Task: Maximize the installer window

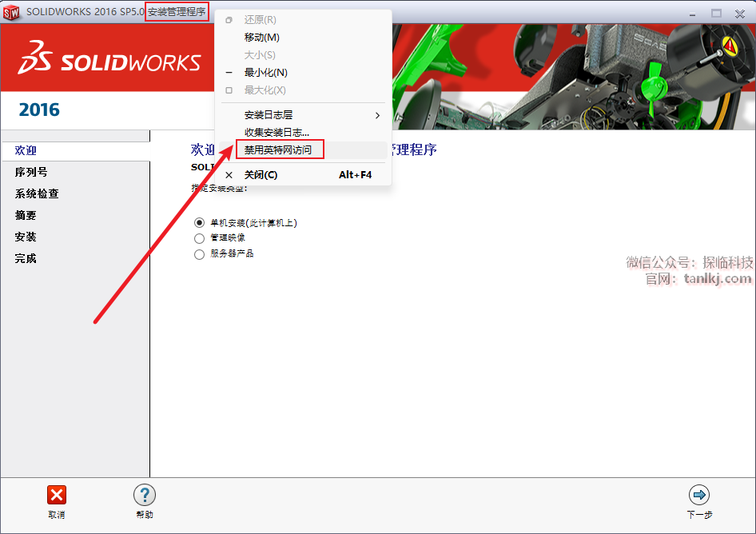Action: (x=717, y=14)
